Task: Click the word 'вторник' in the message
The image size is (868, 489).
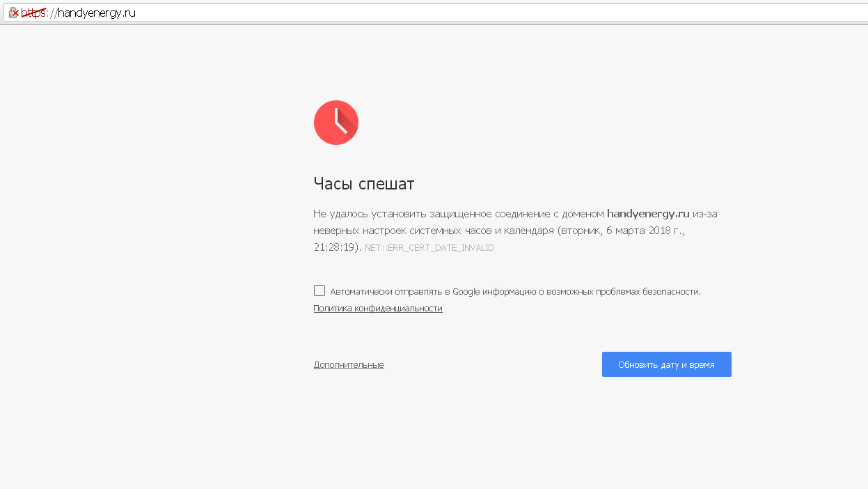Action: tap(581, 231)
